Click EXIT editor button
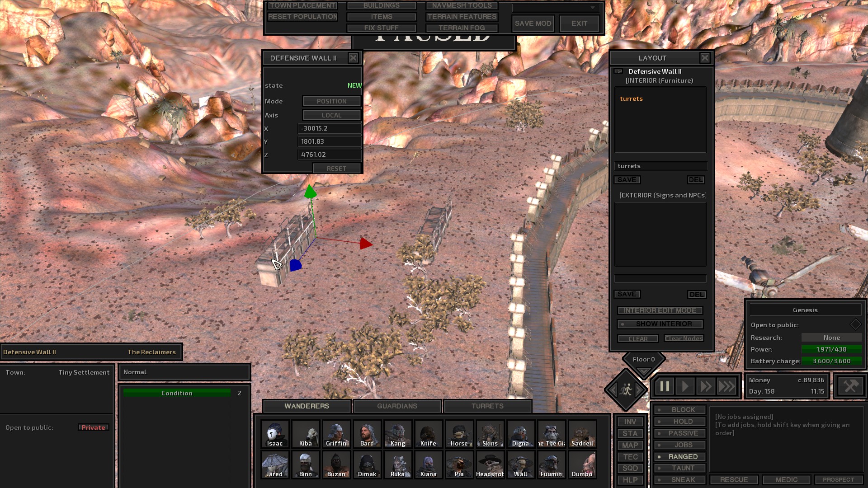This screenshot has width=868, height=488. click(x=579, y=23)
